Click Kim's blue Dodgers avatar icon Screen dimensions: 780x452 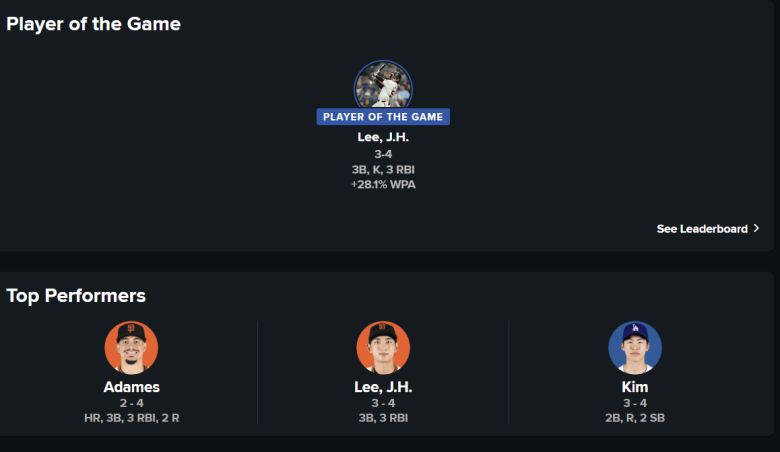click(x=635, y=347)
